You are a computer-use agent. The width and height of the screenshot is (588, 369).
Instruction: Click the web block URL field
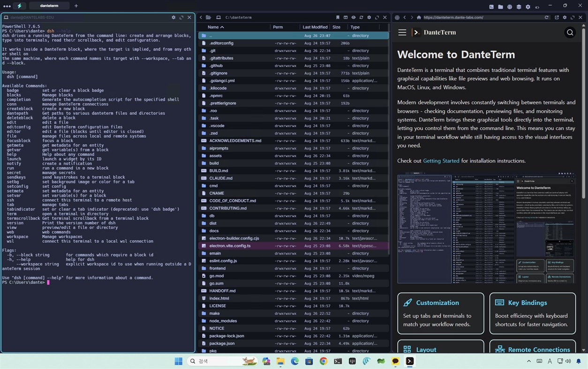coord(482,17)
